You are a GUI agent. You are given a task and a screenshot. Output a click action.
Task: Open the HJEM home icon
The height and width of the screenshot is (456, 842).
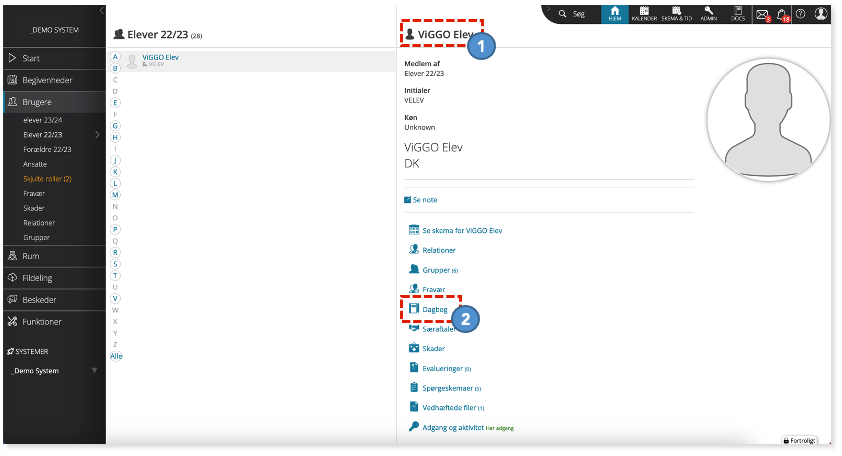pos(615,14)
